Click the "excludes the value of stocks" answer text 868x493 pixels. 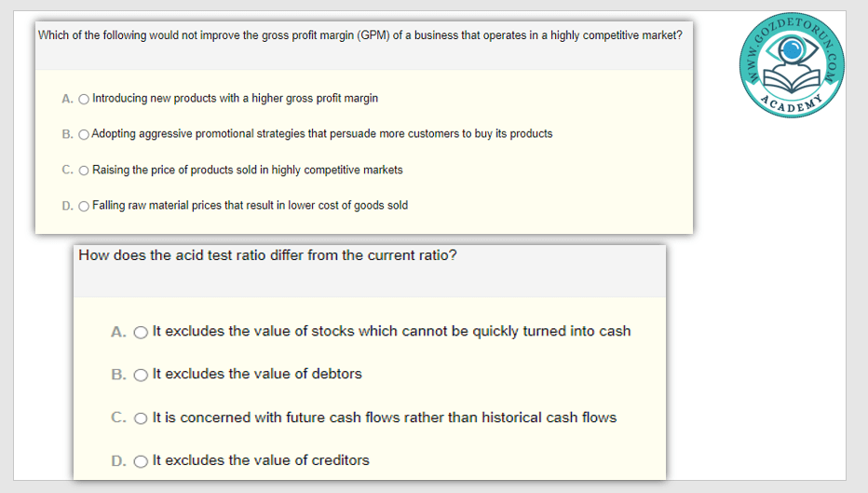point(391,331)
